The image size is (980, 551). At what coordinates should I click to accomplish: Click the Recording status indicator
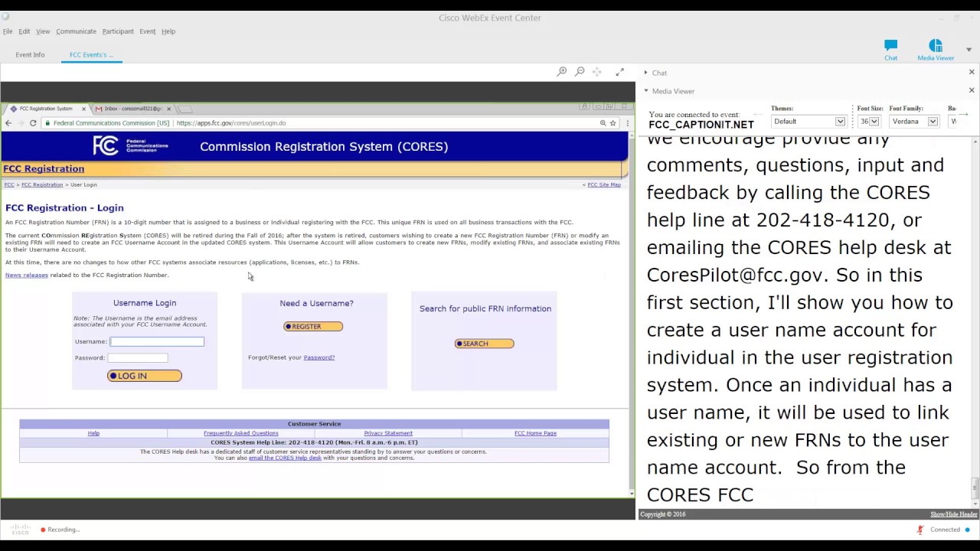[x=60, y=530]
